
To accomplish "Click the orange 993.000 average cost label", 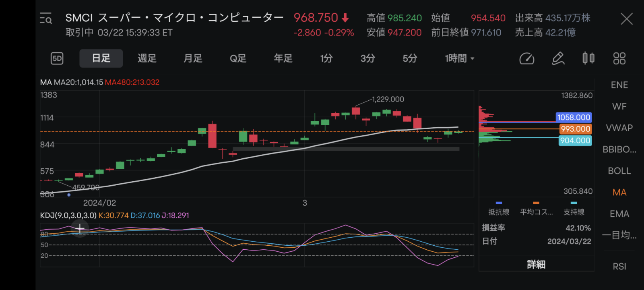I will [576, 129].
